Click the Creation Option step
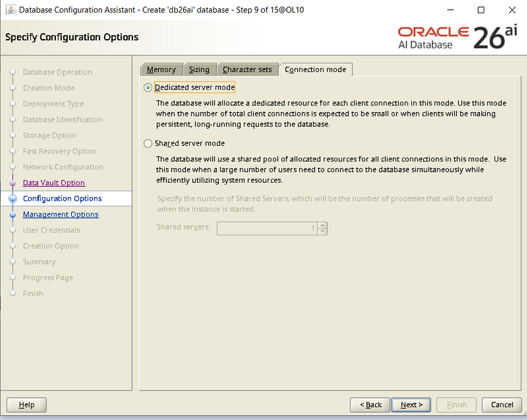 (51, 246)
